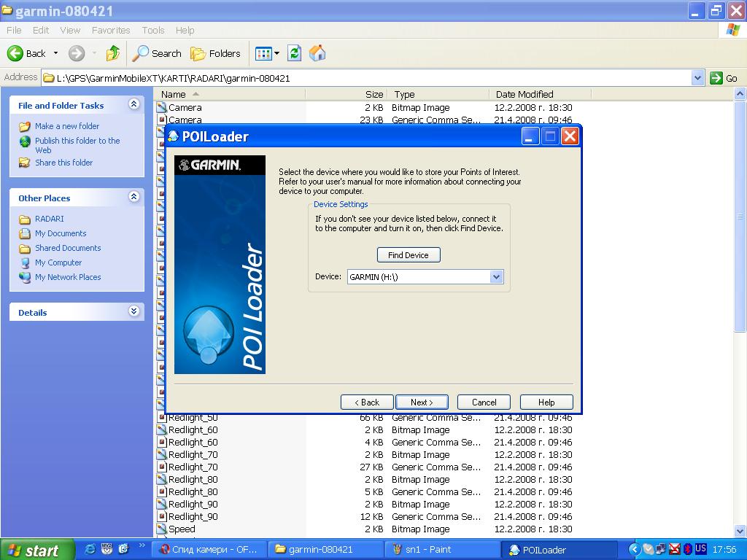
Task: Click the green sync toolbar icon
Action: click(295, 53)
